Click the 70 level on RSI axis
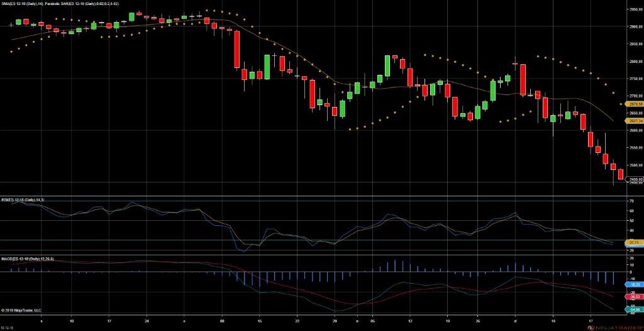 pyautogui.click(x=631, y=201)
